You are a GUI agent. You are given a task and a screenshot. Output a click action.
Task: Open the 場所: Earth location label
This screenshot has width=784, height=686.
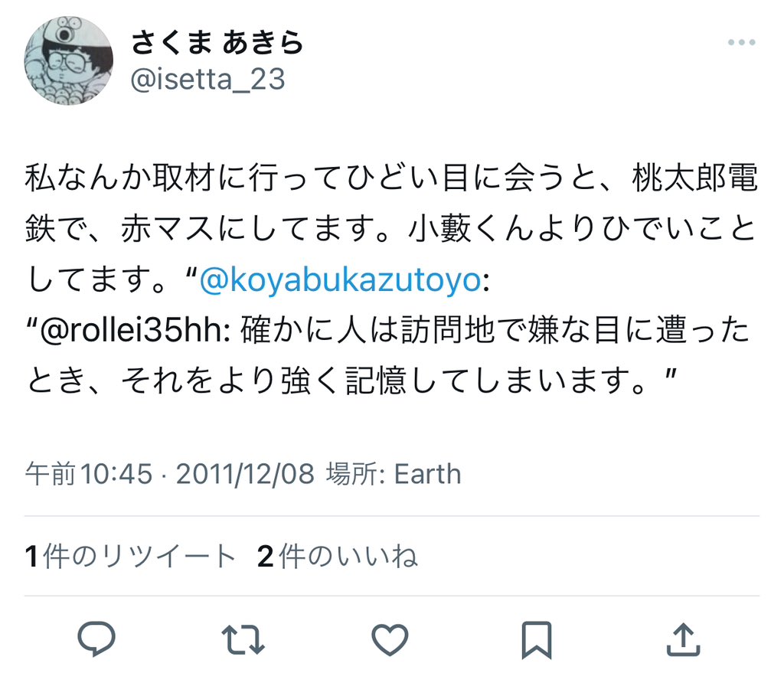click(x=394, y=473)
